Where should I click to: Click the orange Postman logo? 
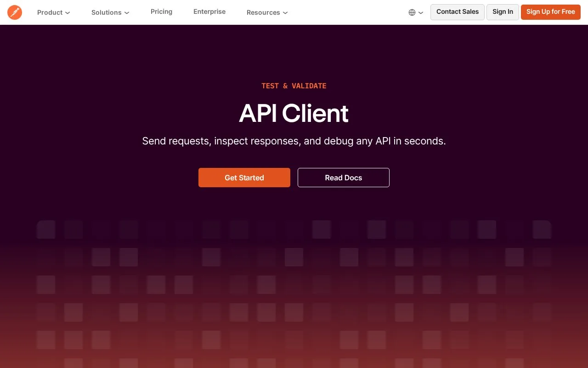(x=15, y=12)
